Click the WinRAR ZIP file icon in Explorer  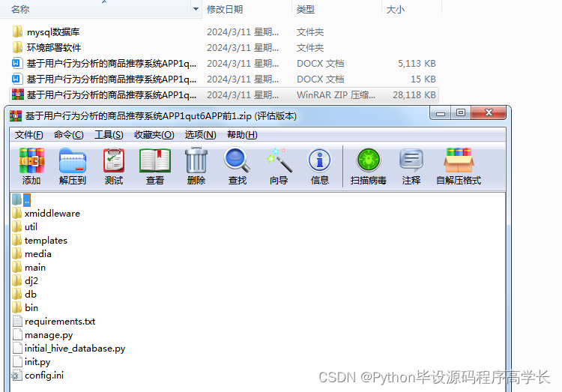[17, 94]
